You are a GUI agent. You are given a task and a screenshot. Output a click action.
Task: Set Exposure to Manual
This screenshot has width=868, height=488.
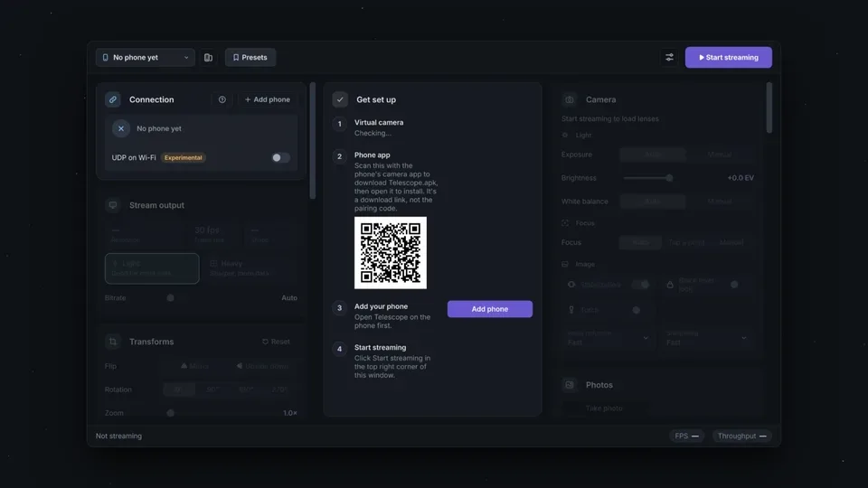coord(720,155)
